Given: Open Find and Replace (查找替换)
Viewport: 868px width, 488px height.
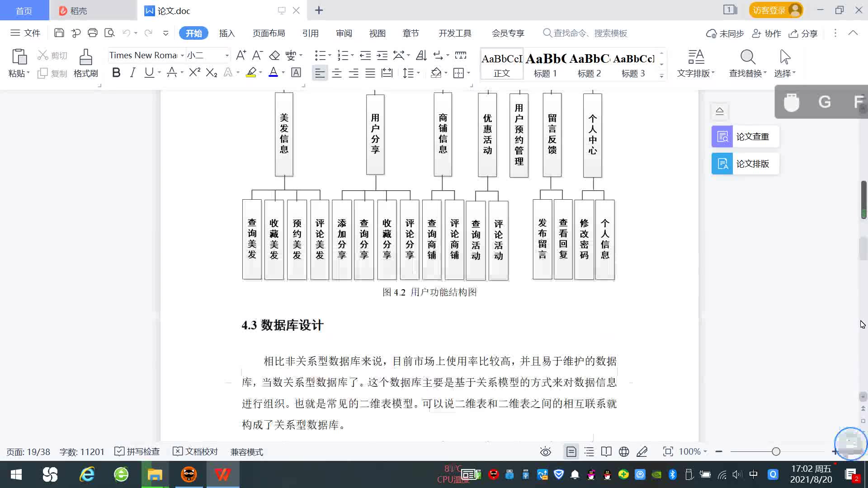Looking at the screenshot, I should (x=748, y=63).
